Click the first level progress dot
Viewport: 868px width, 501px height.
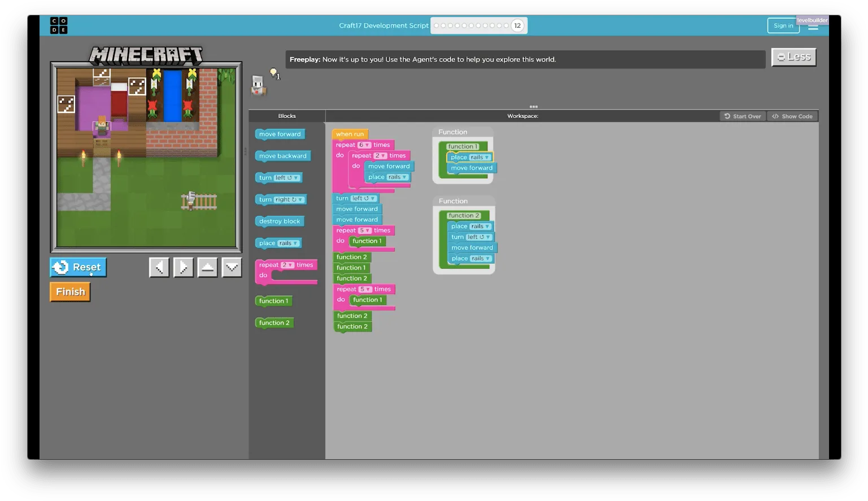[x=437, y=25]
